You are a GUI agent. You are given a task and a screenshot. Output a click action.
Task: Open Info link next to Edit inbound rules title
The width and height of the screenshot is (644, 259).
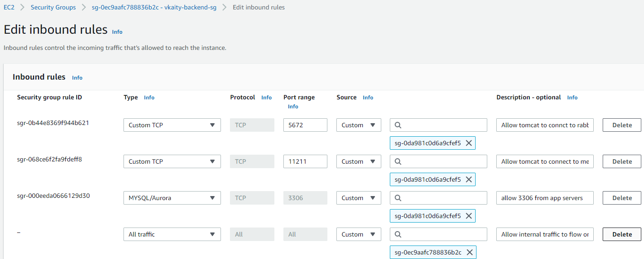[x=117, y=32]
